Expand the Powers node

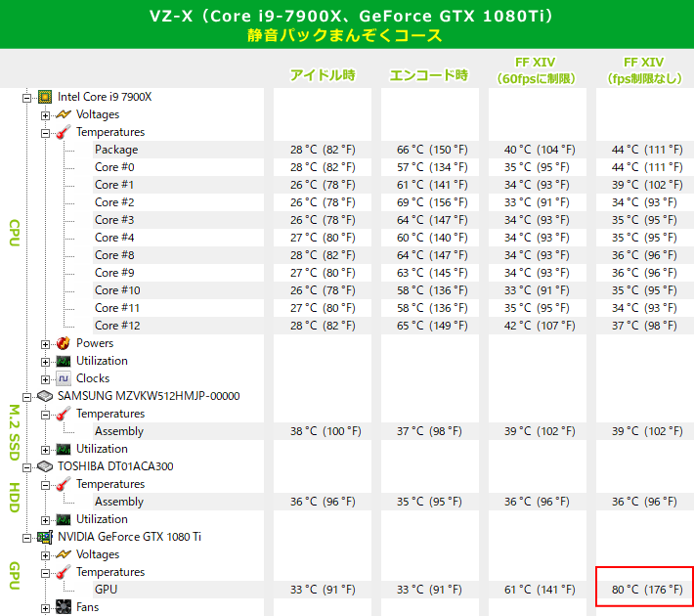pyautogui.click(x=45, y=344)
